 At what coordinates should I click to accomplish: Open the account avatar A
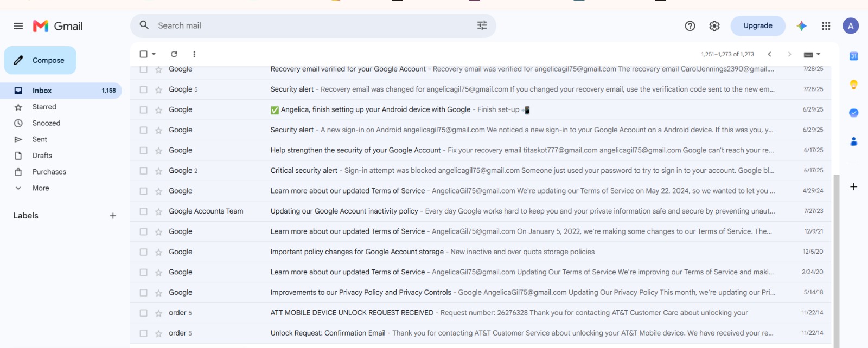pyautogui.click(x=851, y=26)
